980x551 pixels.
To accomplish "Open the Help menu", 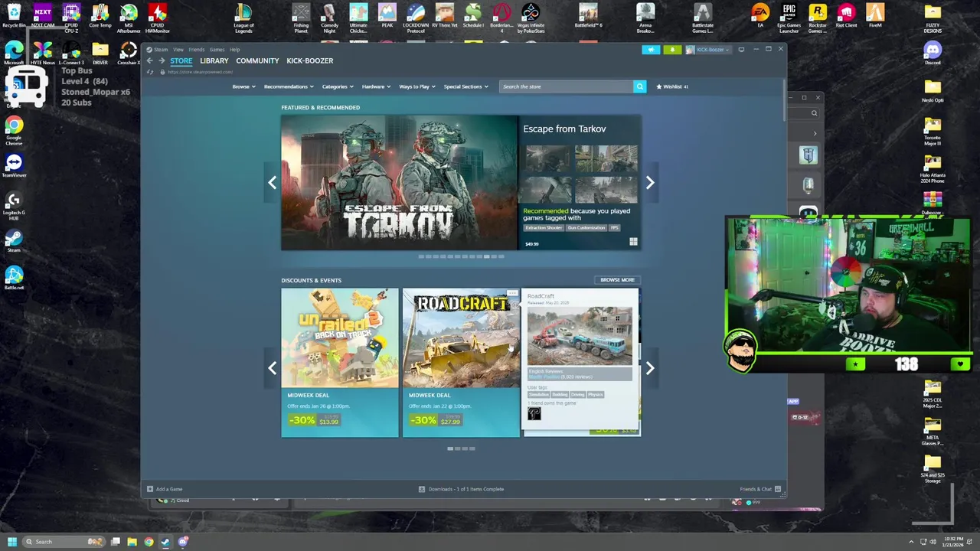I will coord(235,50).
